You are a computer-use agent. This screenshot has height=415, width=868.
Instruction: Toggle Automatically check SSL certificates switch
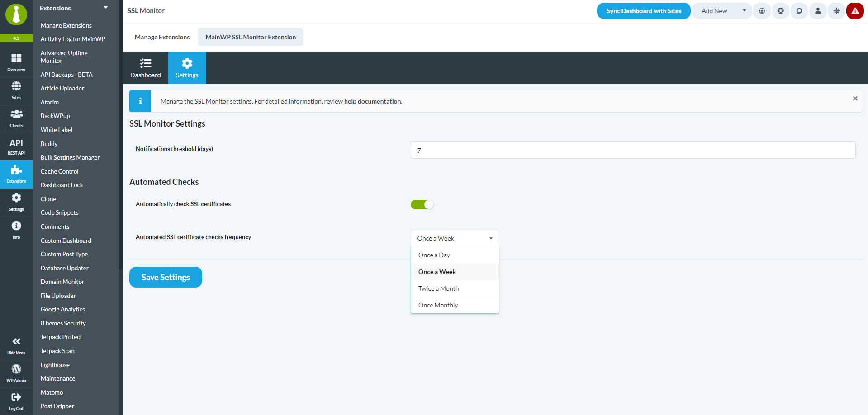click(422, 205)
